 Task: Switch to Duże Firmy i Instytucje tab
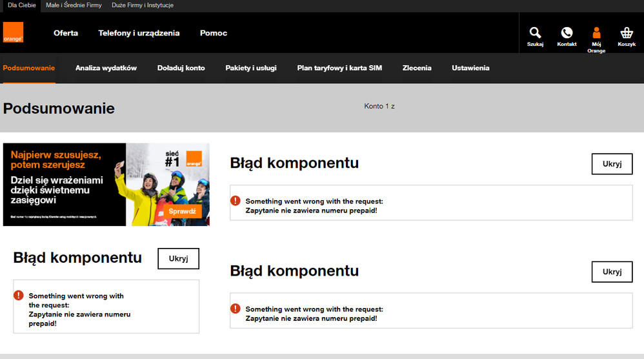point(143,5)
